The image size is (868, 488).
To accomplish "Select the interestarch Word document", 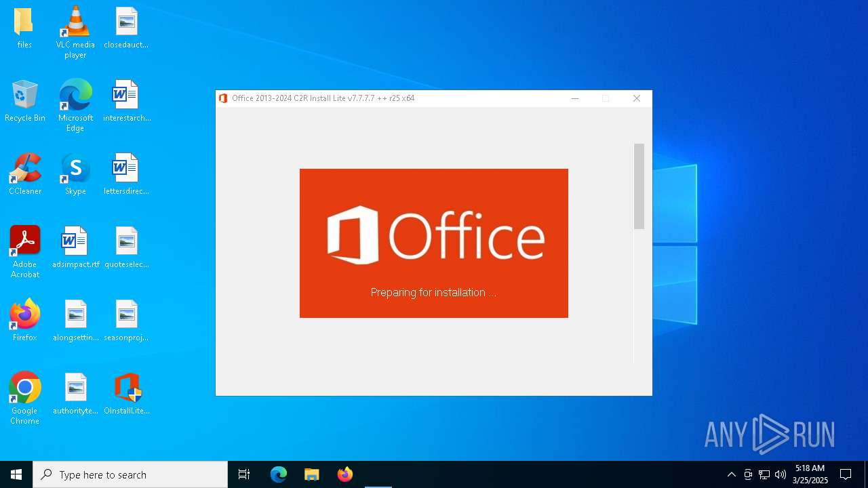I will 126,100.
